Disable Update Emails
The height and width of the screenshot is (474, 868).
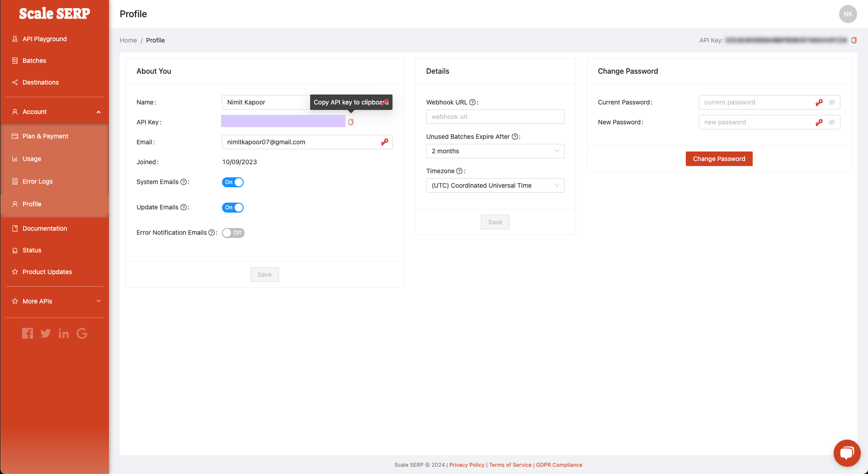233,207
